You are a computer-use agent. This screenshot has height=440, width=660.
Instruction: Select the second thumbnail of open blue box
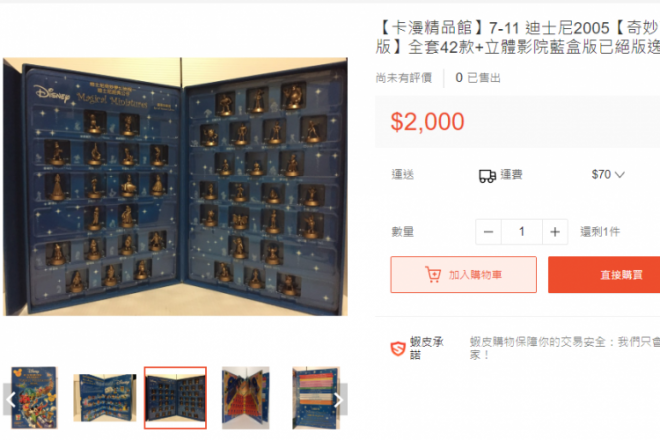[105, 398]
